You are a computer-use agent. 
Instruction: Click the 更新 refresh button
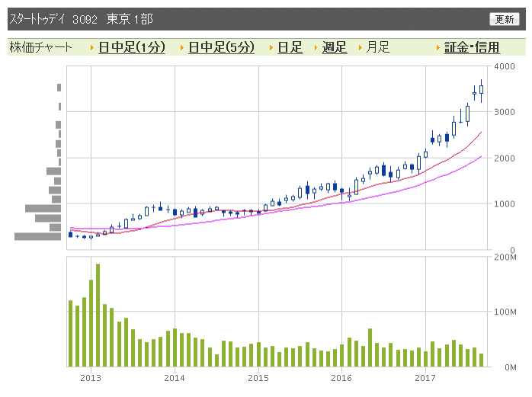504,19
